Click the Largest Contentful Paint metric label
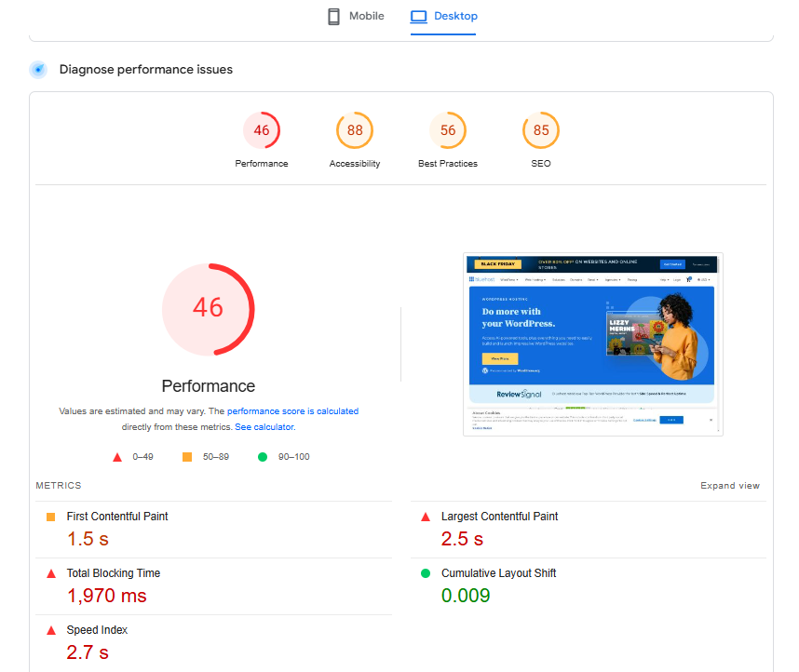The image size is (799, 672). coord(499,517)
